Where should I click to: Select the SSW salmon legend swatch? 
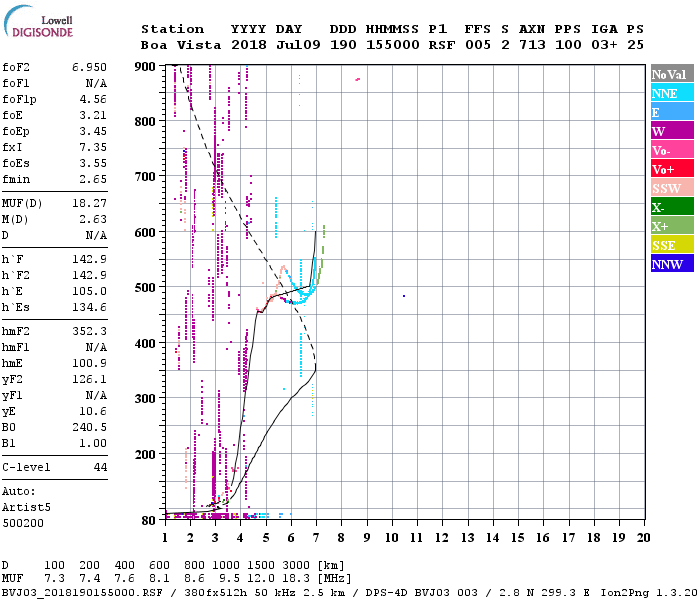(672, 188)
